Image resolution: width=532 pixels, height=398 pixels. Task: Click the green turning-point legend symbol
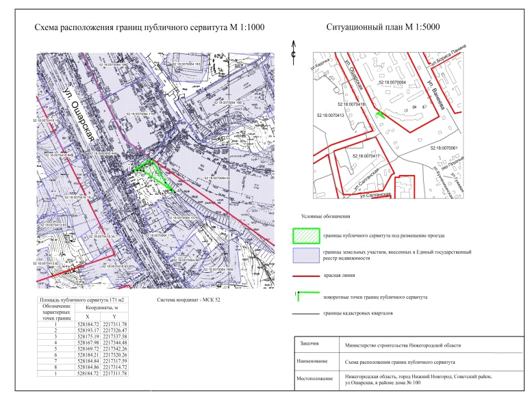coord(307,296)
